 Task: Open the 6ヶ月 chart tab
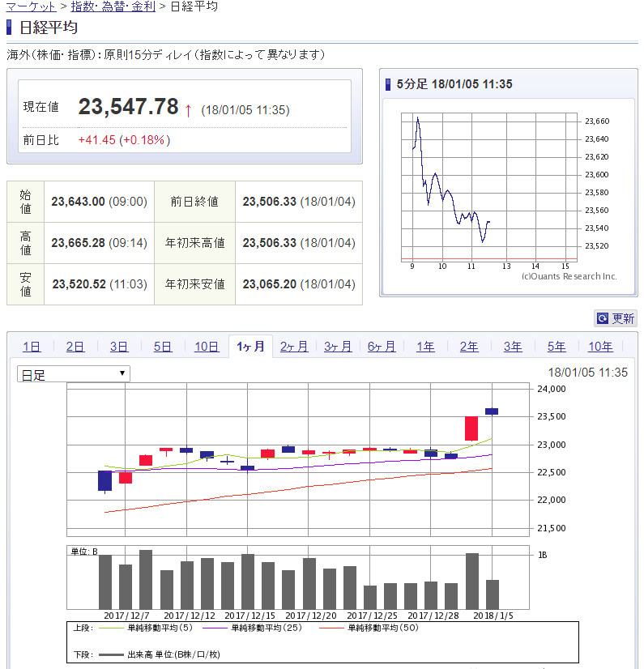point(382,347)
